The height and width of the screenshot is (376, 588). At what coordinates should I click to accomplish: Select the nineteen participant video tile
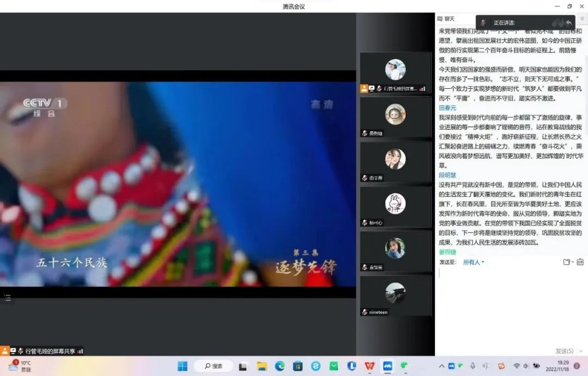tap(395, 295)
